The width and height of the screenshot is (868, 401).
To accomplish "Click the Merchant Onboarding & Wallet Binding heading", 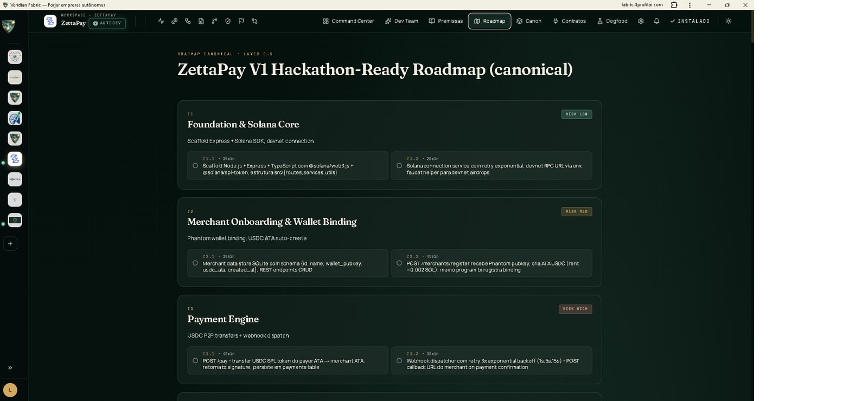I will 272,222.
